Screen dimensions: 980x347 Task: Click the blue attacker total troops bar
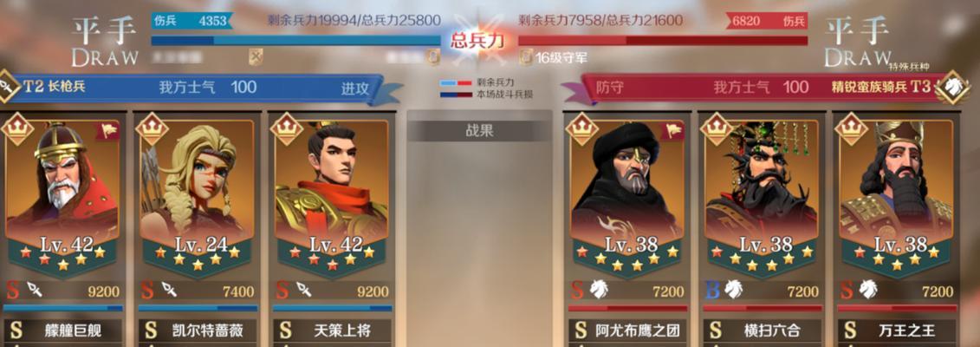click(x=295, y=41)
